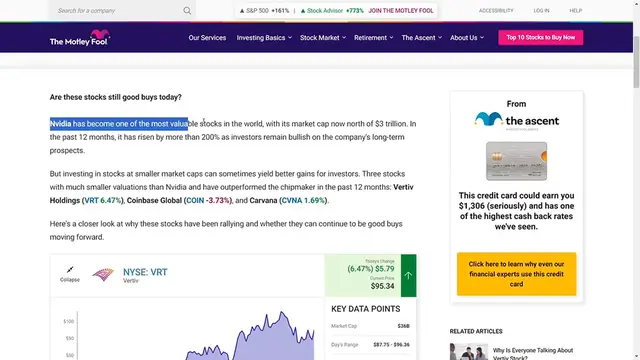640x360 pixels.
Task: Click the Vertiv company logo
Action: [x=103, y=274]
